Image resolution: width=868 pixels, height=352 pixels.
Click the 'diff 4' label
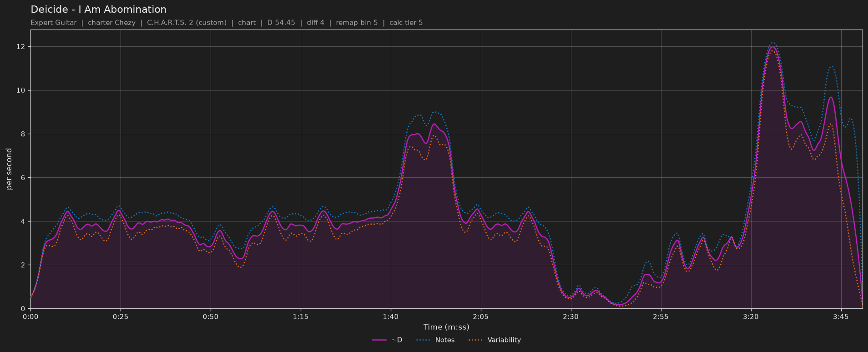pyautogui.click(x=315, y=23)
